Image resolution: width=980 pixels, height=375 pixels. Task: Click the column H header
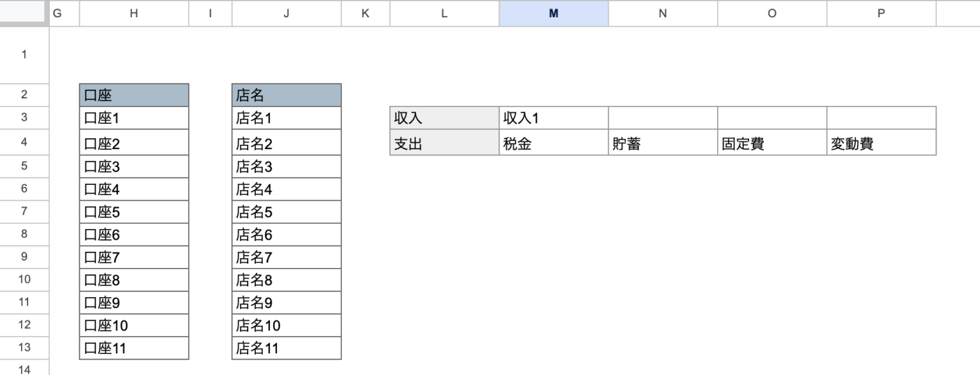point(134,13)
